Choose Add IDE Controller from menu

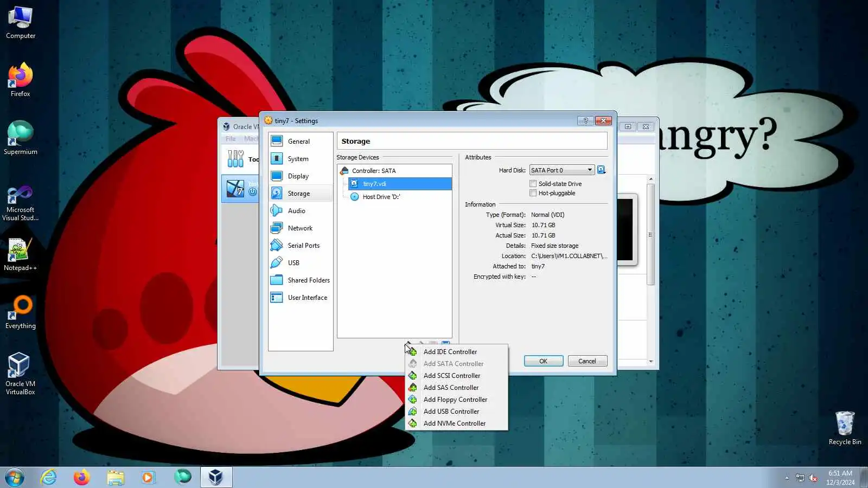[456, 352]
